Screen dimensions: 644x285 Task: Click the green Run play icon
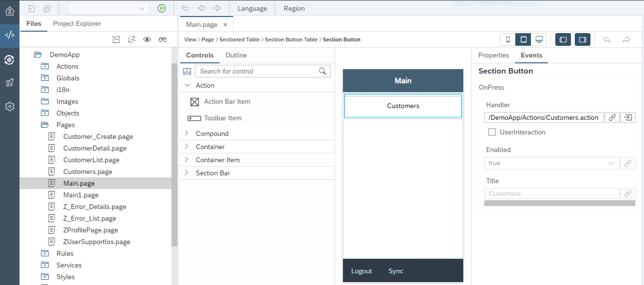162,8
